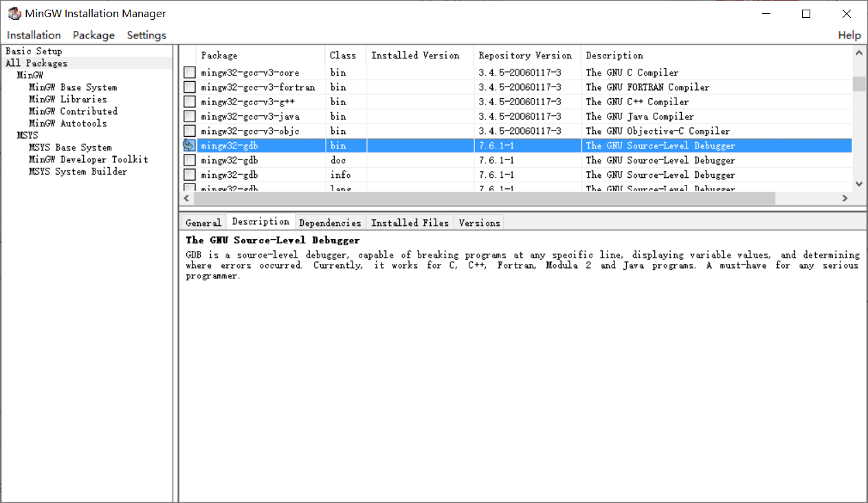Tick checkbox for mingw32-gcc-v3-objc
This screenshot has height=503, width=868.
[x=189, y=131]
